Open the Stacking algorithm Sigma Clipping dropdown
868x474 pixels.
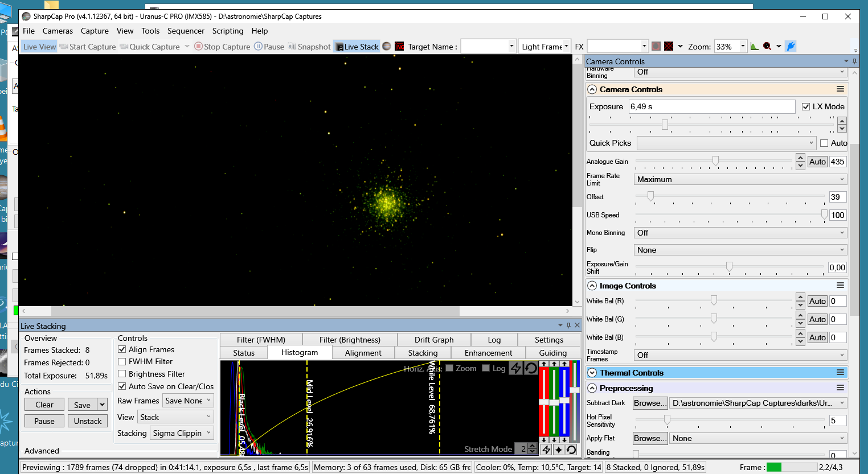[x=182, y=433]
